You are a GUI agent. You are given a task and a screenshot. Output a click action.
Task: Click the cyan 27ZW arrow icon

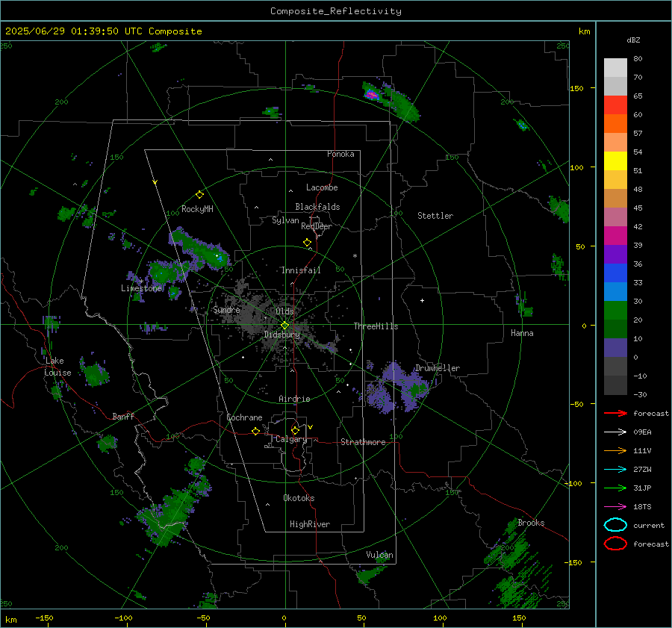coord(615,470)
